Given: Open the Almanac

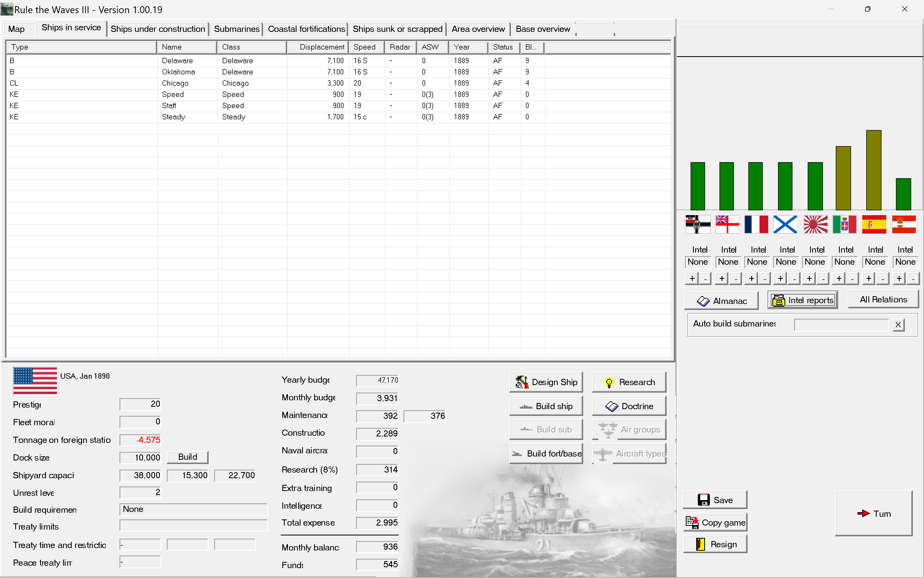Looking at the screenshot, I should (721, 301).
